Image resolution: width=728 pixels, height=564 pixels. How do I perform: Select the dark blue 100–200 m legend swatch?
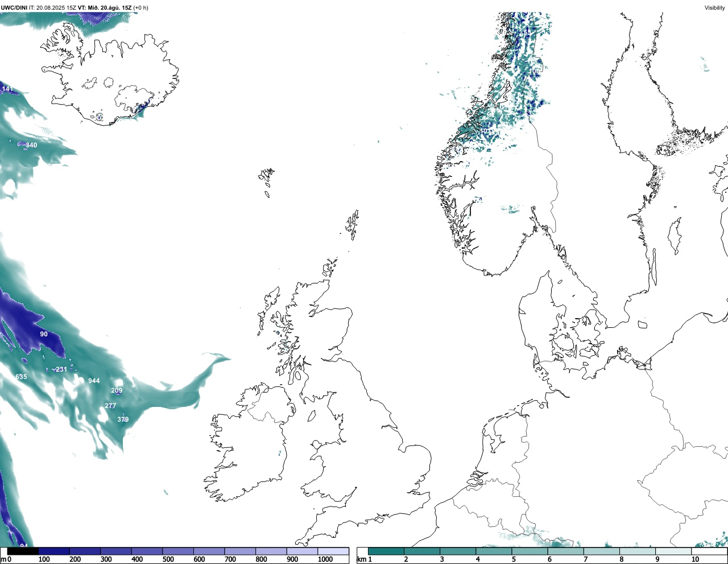(x=54, y=551)
